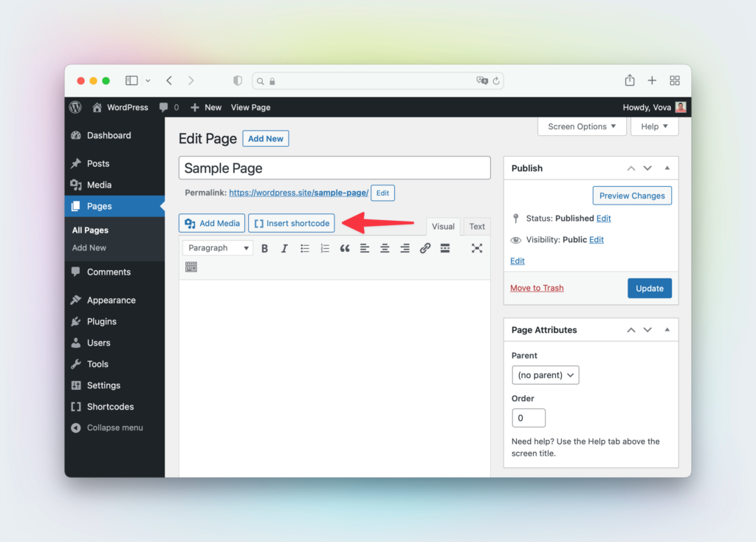Add a blockquote to the content
This screenshot has width=756, height=542.
tap(345, 249)
